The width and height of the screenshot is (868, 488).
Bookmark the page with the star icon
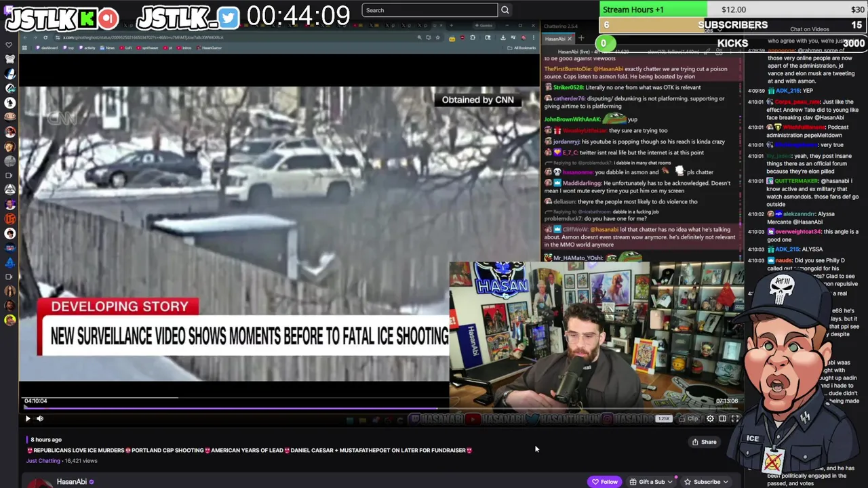pos(438,37)
